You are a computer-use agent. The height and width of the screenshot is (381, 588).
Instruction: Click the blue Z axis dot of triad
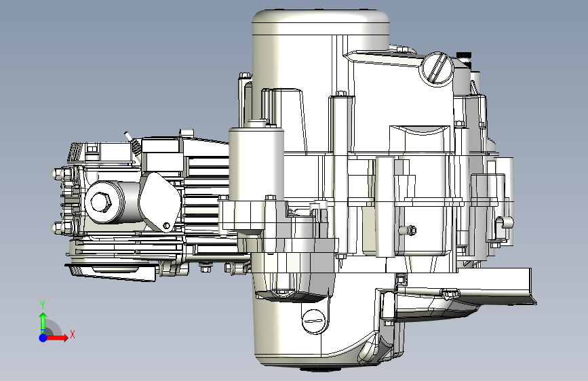(x=43, y=338)
